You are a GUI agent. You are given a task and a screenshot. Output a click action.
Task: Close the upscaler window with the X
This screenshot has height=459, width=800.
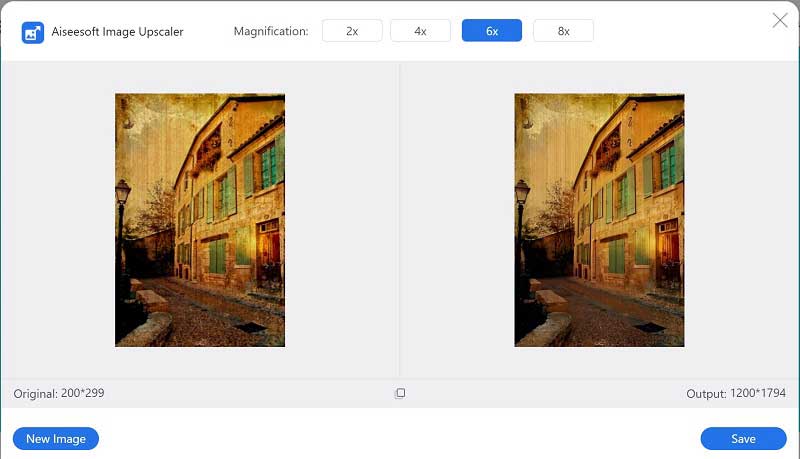pos(780,20)
